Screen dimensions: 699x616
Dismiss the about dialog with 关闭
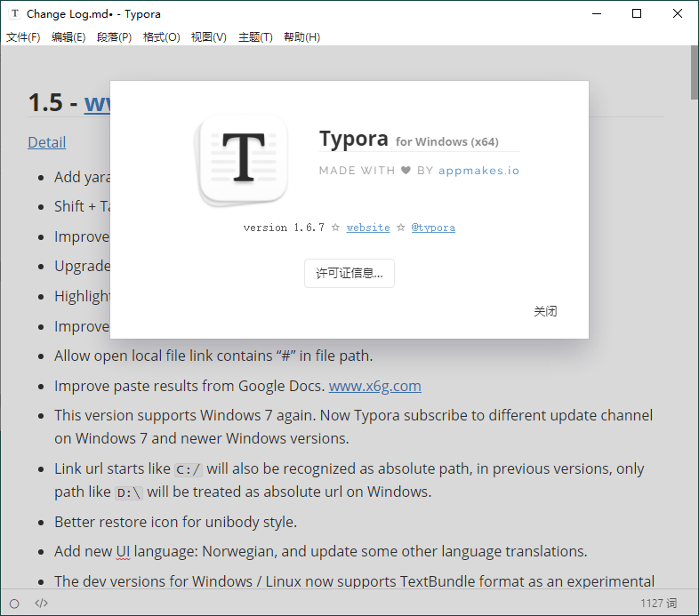[545, 311]
